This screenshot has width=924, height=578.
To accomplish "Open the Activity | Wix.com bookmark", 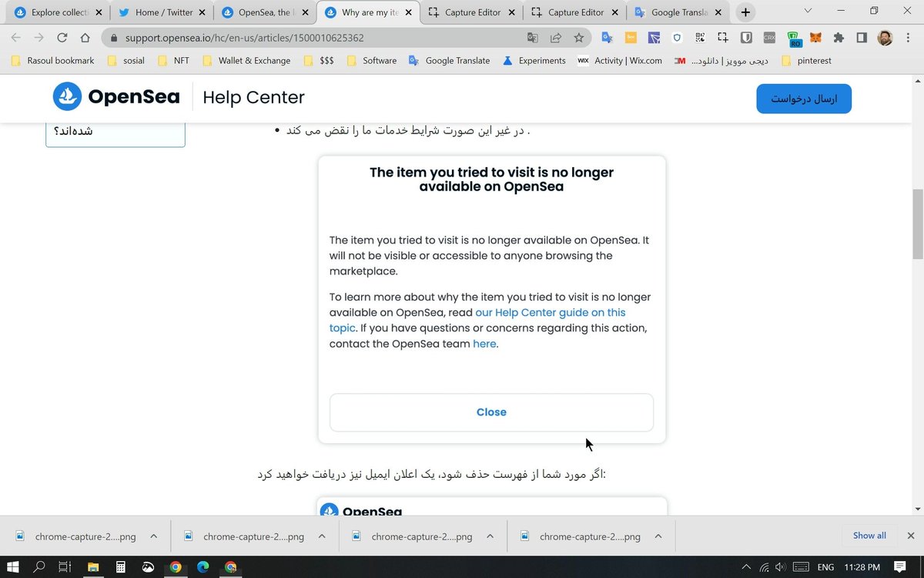I will coord(620,61).
